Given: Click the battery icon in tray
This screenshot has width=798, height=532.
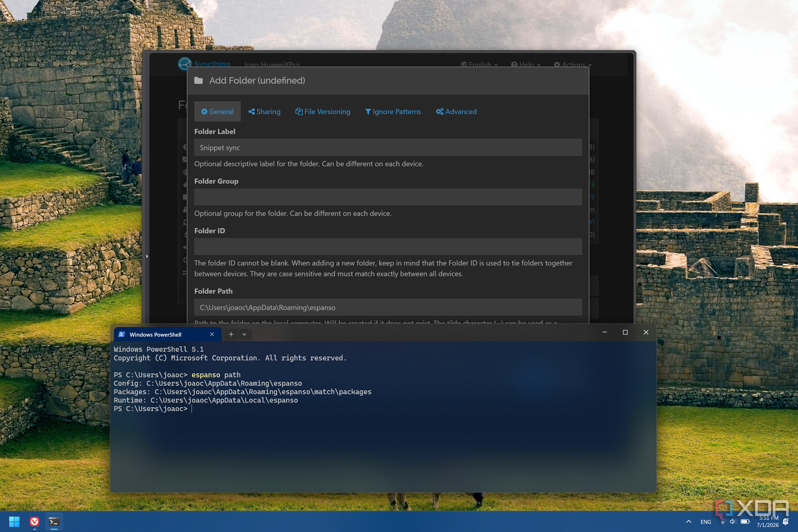Looking at the screenshot, I should click(745, 522).
